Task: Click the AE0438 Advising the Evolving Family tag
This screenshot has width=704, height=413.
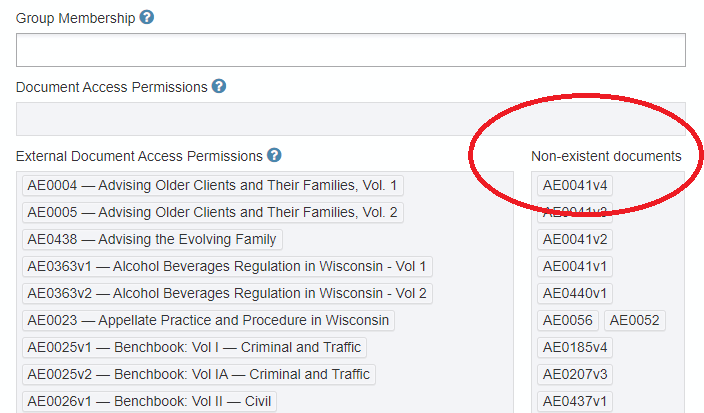Action: [152, 239]
